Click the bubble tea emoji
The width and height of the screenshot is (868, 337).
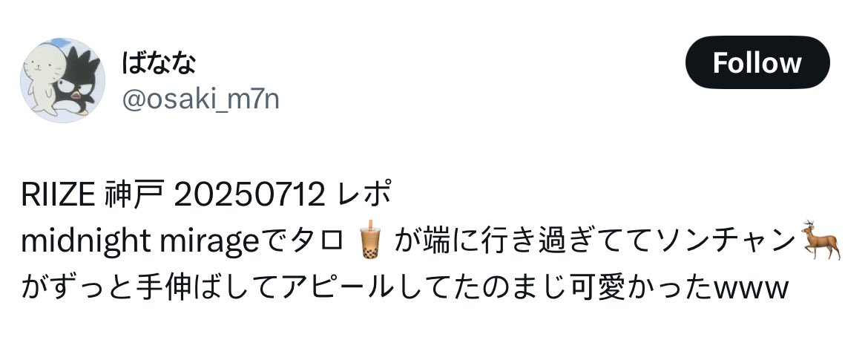[x=369, y=240]
